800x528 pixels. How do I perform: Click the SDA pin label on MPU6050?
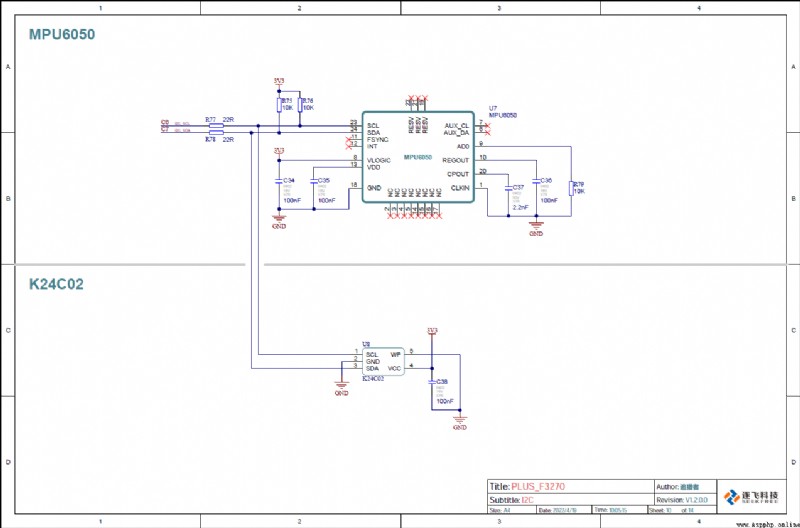click(373, 133)
